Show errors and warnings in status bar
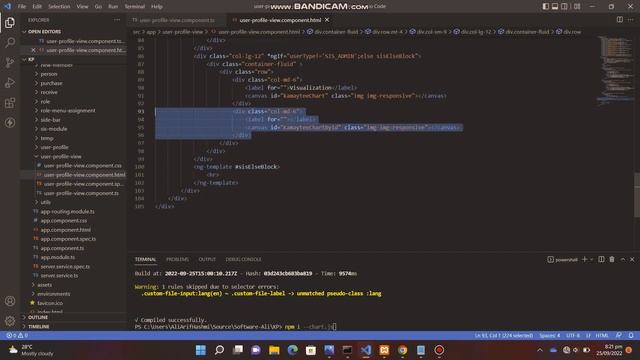640x360 pixels. 17,335
